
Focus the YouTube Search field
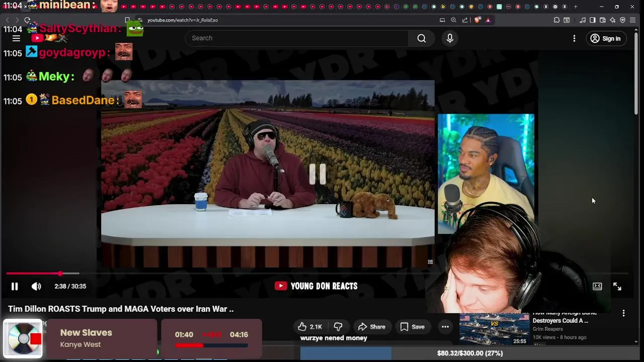coord(297,38)
